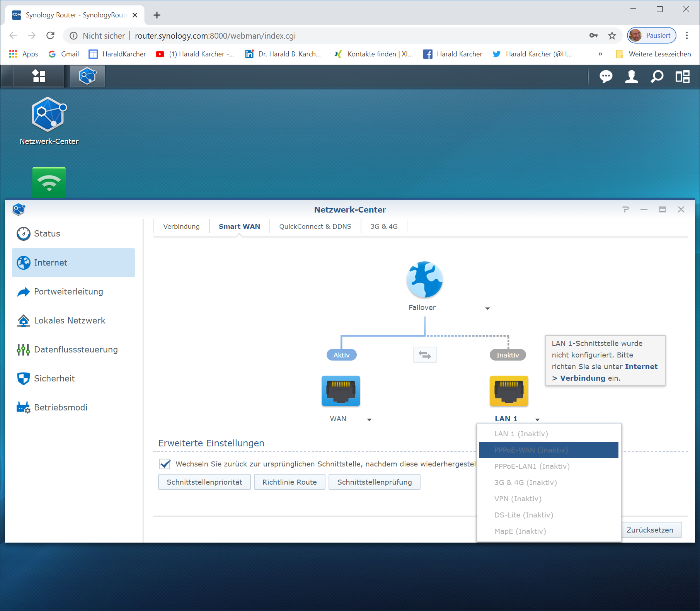Image resolution: width=700 pixels, height=611 pixels.
Task: Click the swap interfaces arrows icon
Action: pyautogui.click(x=425, y=355)
